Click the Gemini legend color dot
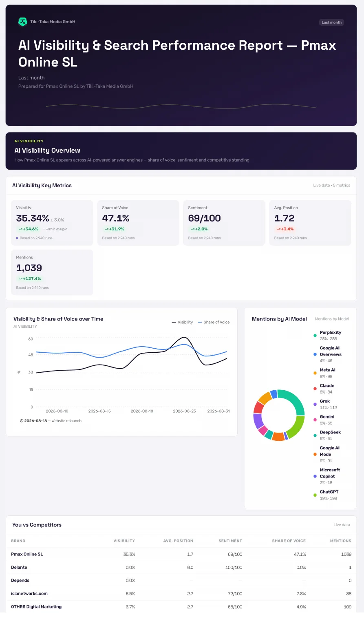The height and width of the screenshot is (619, 364). point(315,420)
